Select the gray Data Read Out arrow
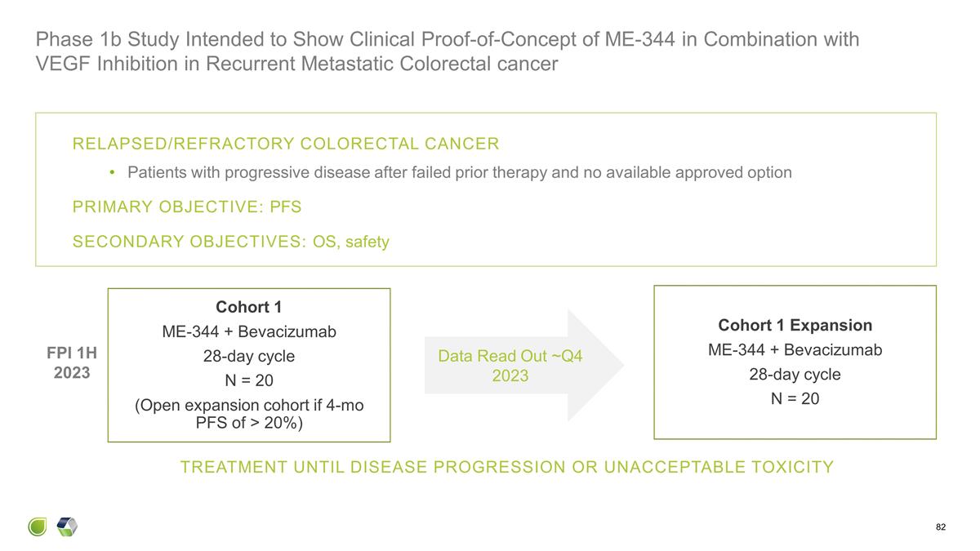The image size is (980, 551). tap(523, 366)
